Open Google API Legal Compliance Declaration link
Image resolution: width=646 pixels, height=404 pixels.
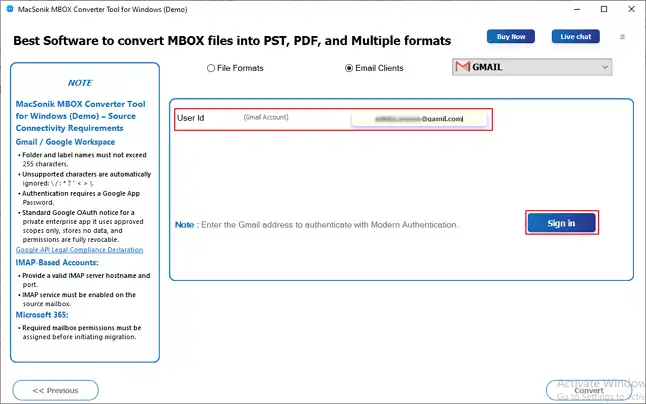(80, 250)
